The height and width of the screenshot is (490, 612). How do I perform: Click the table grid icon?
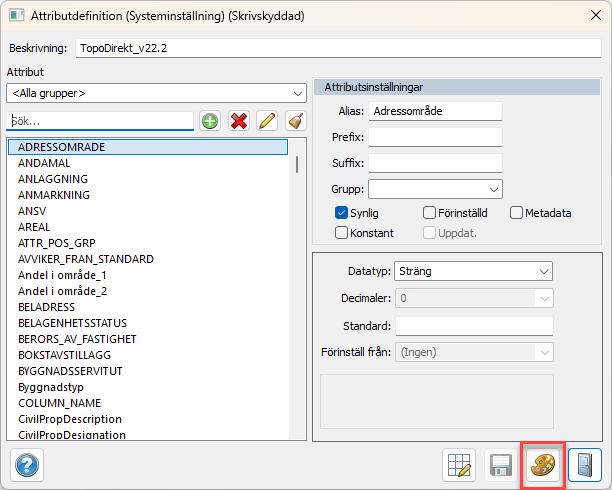click(459, 466)
